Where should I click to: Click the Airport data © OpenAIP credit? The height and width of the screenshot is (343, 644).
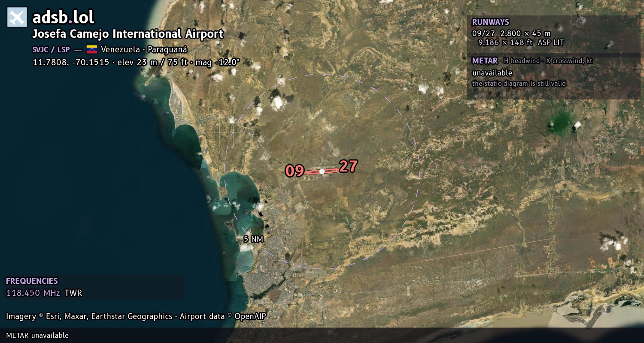(x=223, y=316)
